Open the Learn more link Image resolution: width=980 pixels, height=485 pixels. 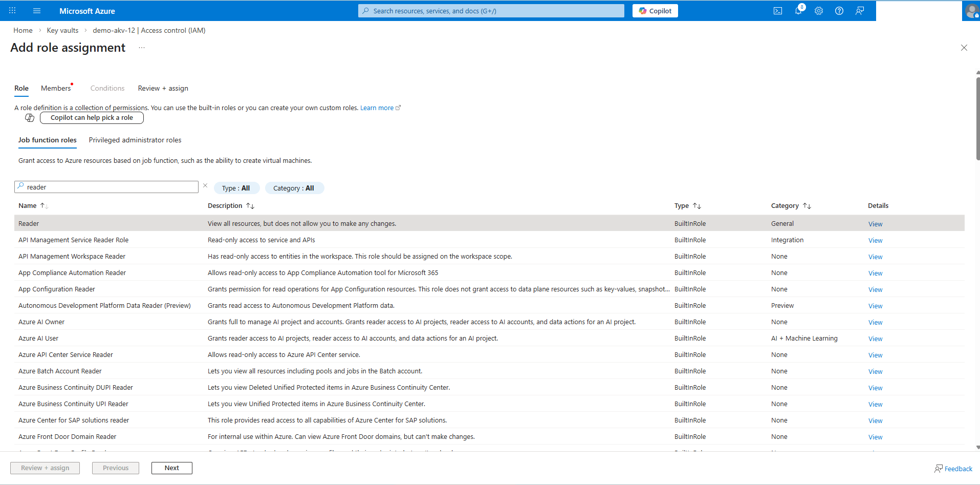coord(377,108)
